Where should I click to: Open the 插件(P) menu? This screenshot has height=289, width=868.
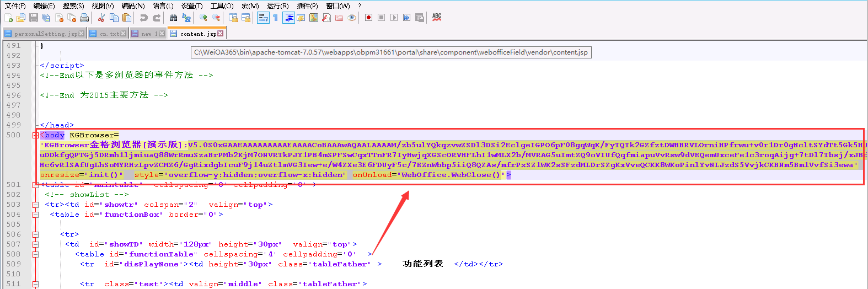[x=307, y=6]
